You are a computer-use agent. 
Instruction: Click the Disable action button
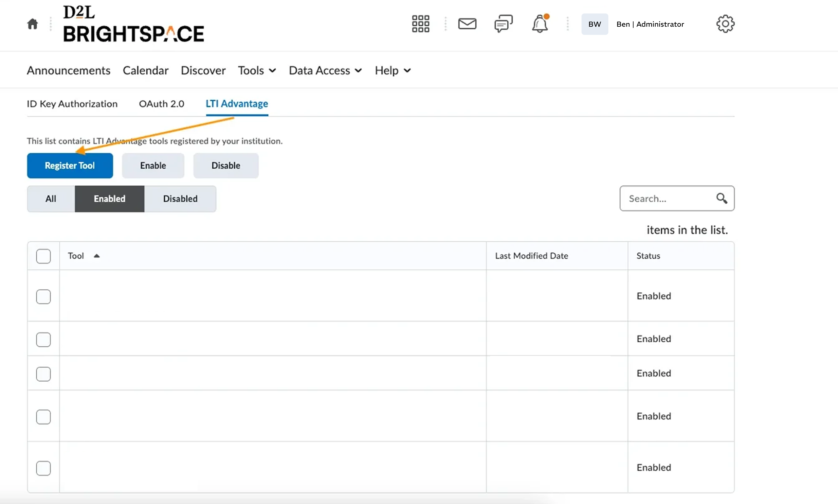click(x=226, y=165)
